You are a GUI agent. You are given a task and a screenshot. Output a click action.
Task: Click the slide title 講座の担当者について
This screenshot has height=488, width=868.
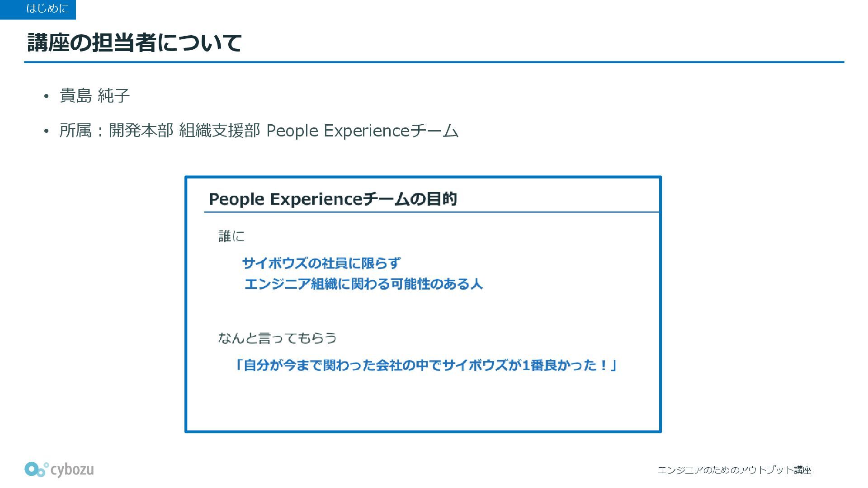[x=135, y=42]
